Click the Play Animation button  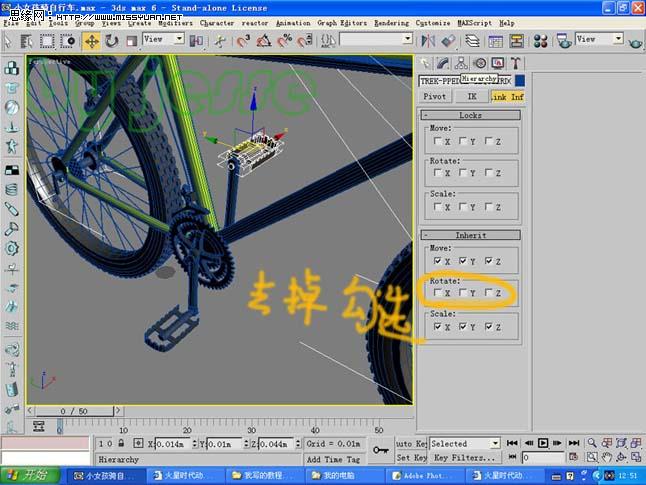543,443
